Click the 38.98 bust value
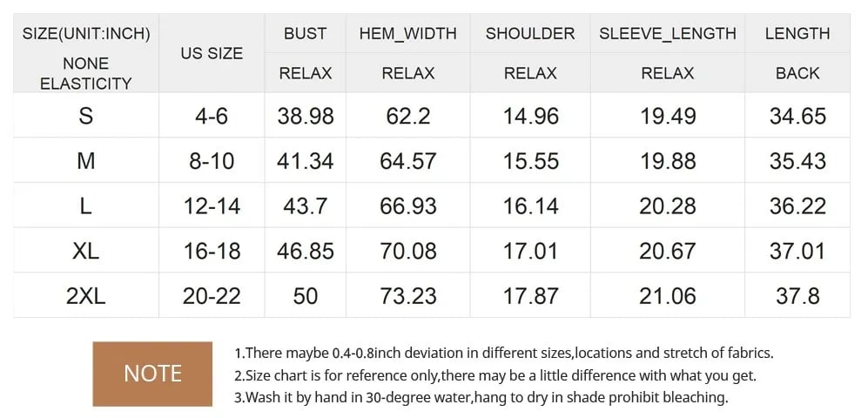The width and height of the screenshot is (868, 418). coord(305,116)
